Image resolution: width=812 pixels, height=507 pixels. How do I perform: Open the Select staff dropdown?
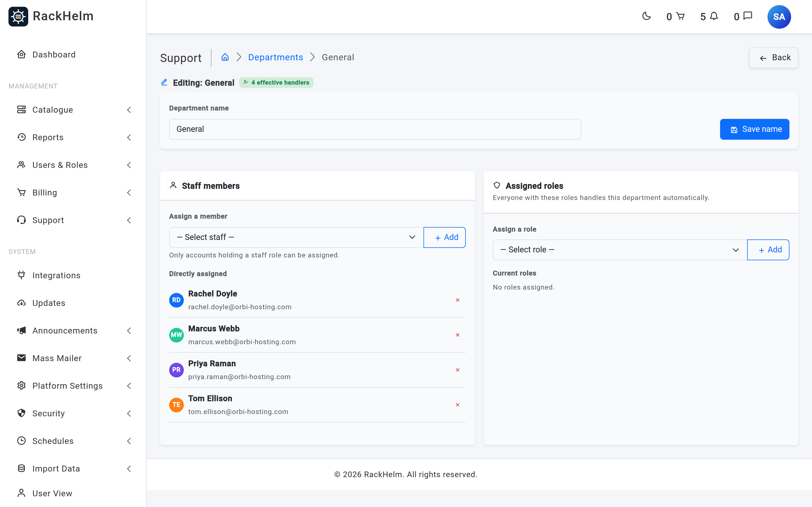pyautogui.click(x=296, y=237)
